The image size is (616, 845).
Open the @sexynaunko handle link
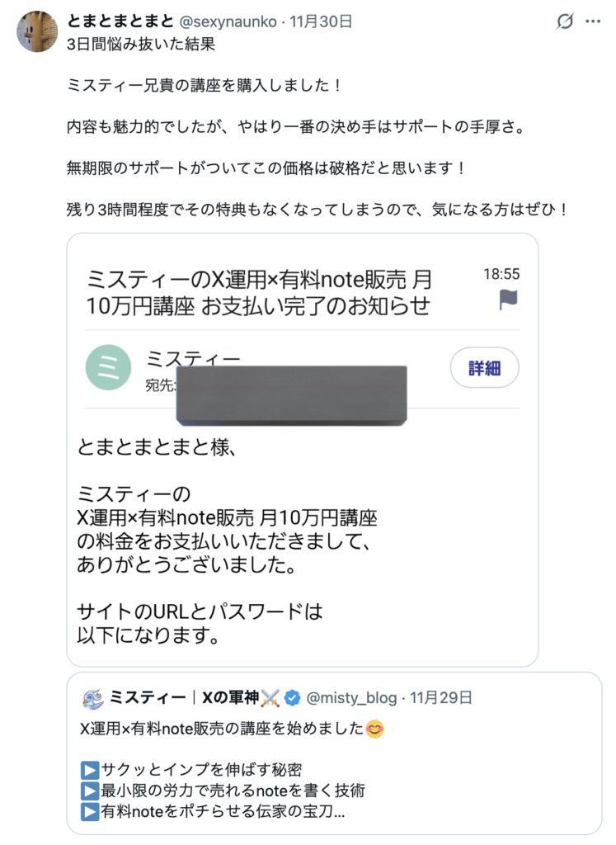(228, 21)
